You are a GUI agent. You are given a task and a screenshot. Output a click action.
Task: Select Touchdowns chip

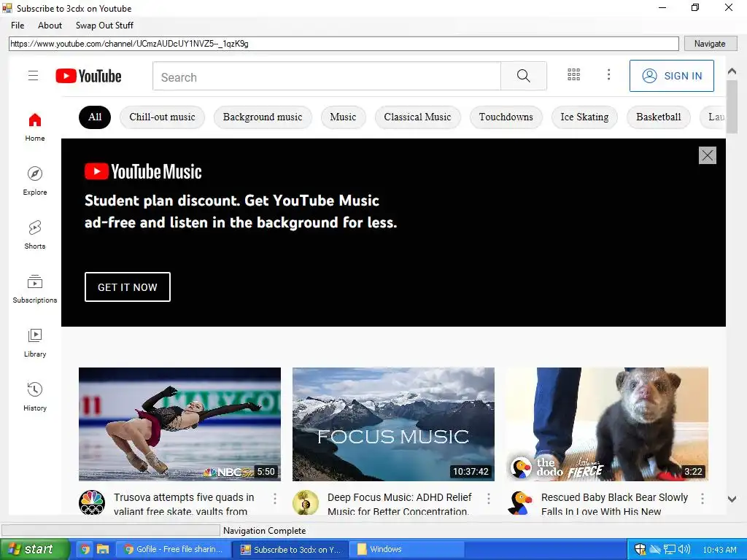tap(506, 117)
